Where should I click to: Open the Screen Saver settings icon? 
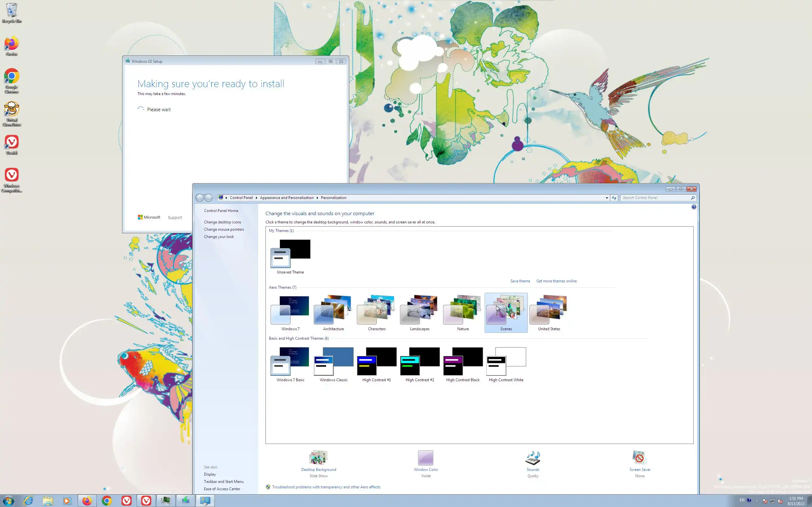(639, 458)
